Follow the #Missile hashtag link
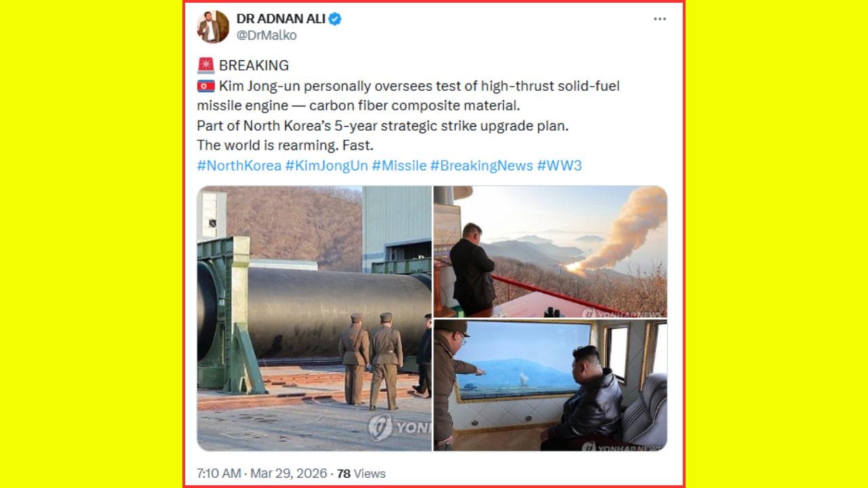Image resolution: width=868 pixels, height=488 pixels. pyautogui.click(x=399, y=165)
